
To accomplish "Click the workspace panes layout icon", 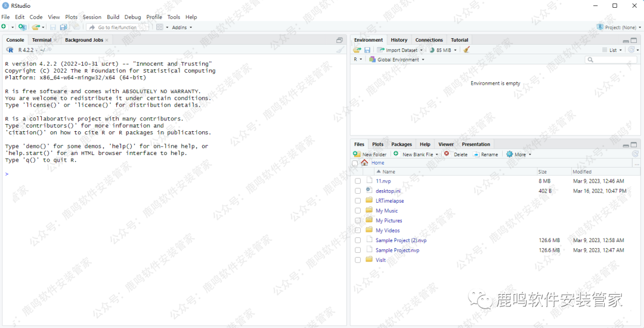I will point(160,27).
